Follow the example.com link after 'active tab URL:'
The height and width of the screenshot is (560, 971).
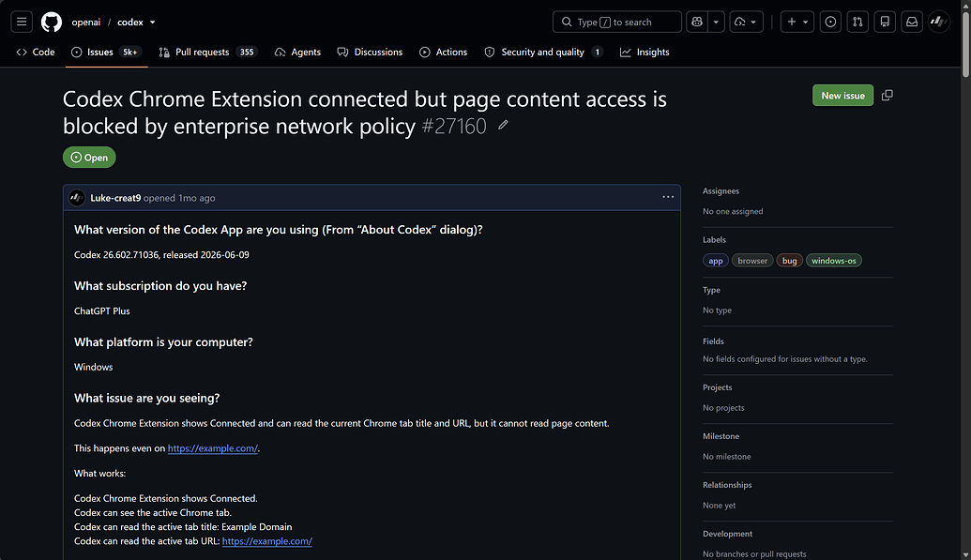[266, 541]
